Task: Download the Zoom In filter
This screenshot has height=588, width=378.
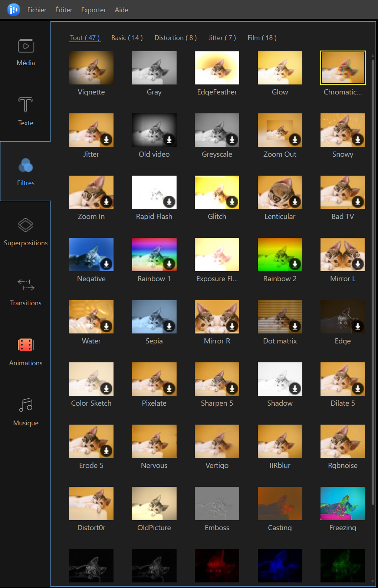Action: coord(106,202)
